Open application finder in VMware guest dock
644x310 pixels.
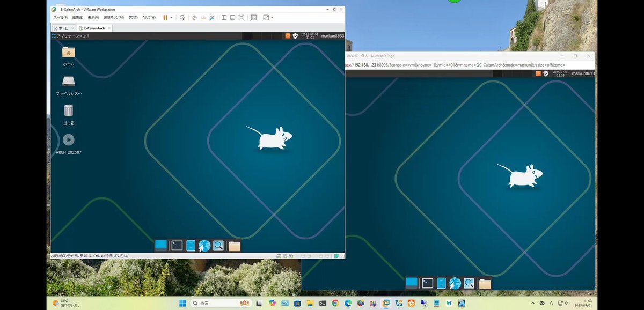[x=218, y=246]
